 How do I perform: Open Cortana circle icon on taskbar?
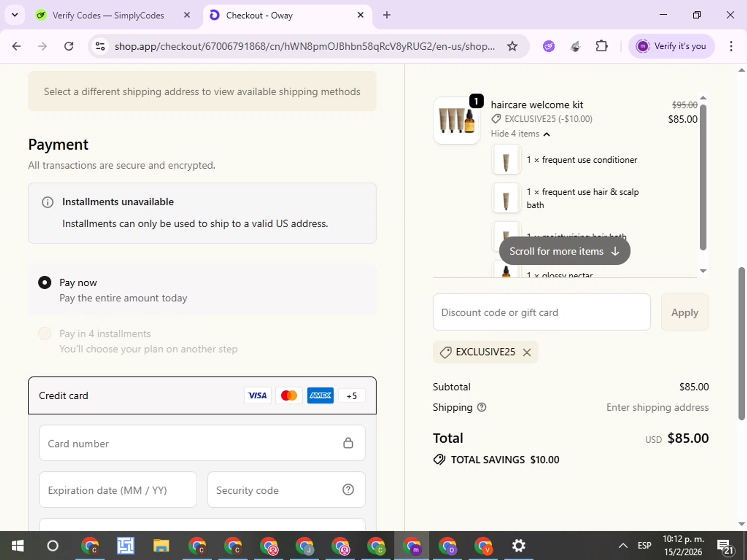pyautogui.click(x=52, y=546)
